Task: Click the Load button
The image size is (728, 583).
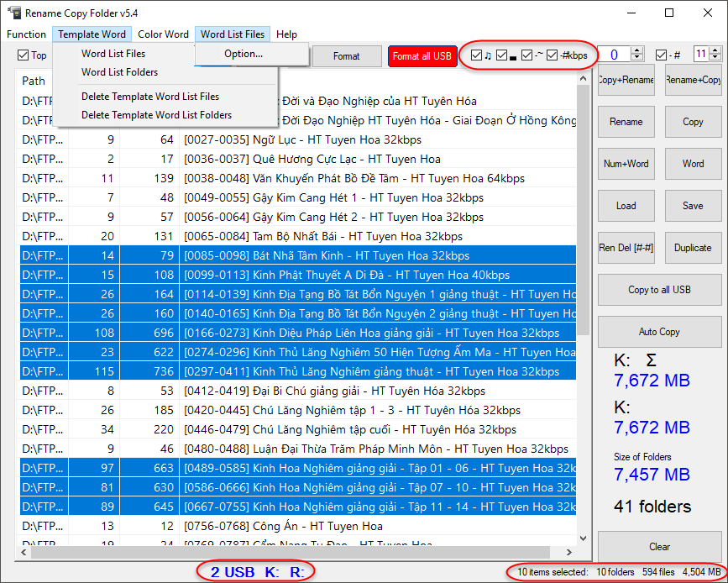Action: coord(626,206)
